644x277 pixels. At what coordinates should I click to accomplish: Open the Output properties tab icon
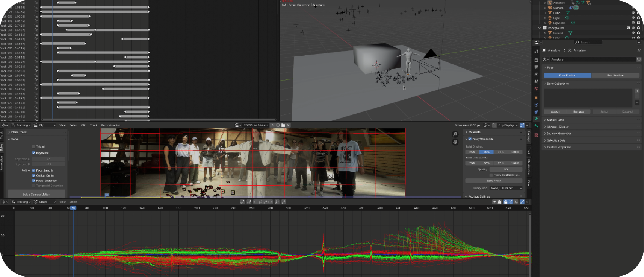tap(536, 67)
